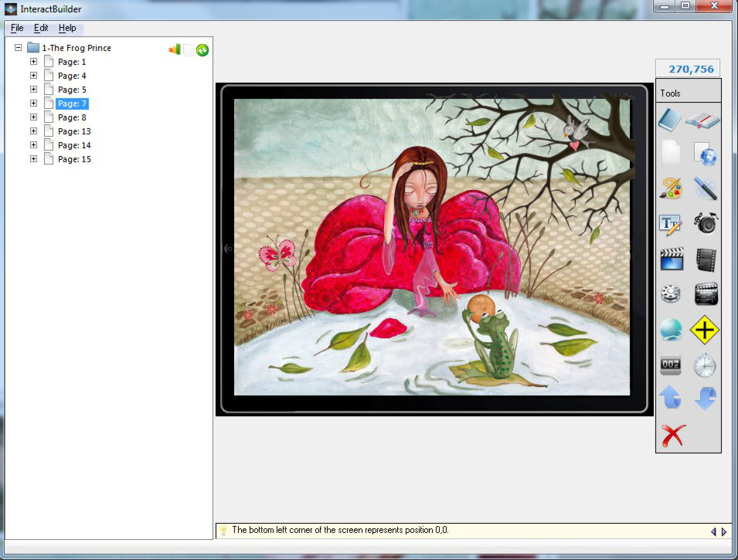The image size is (738, 560).
Task: Select Page: 8 in the tree
Action: click(x=72, y=117)
